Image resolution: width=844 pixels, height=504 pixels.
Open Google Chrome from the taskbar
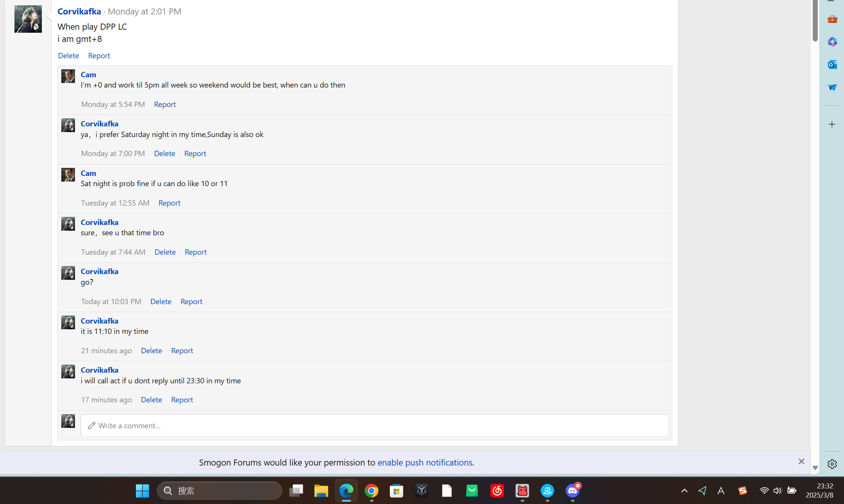[371, 491]
